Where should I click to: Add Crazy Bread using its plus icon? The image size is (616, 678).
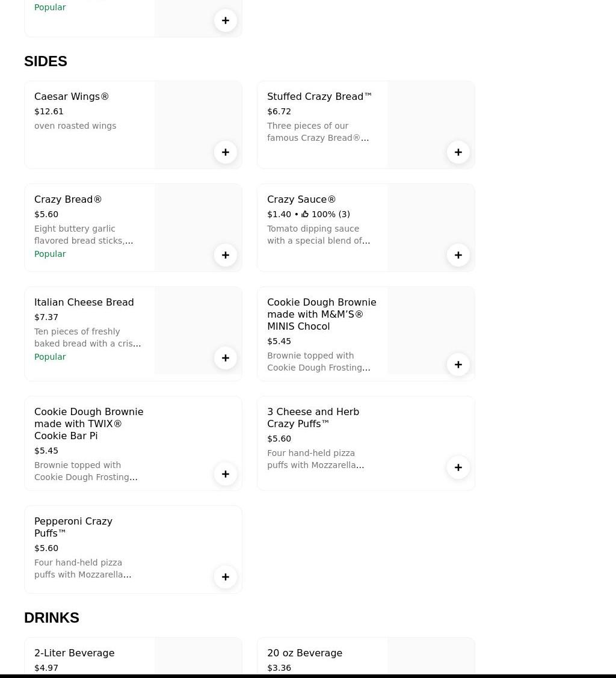tap(226, 255)
